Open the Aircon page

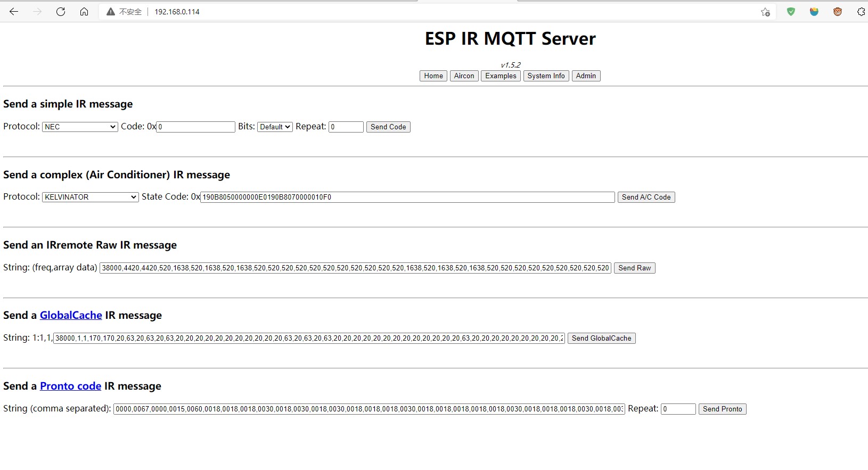(x=464, y=76)
